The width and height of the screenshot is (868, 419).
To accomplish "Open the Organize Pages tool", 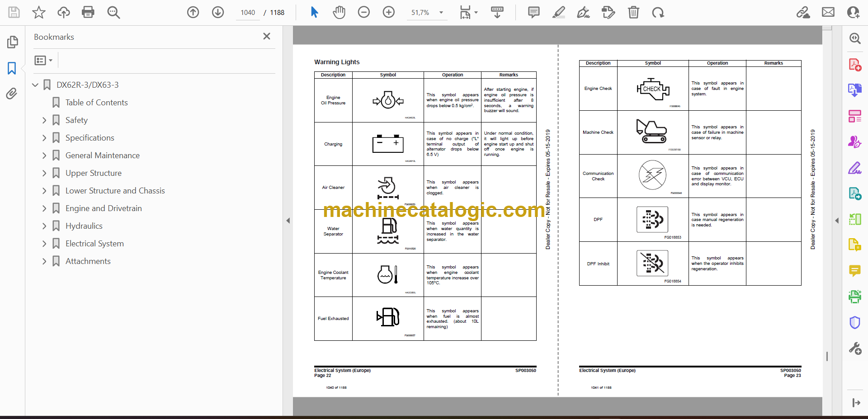I will pos(855,116).
